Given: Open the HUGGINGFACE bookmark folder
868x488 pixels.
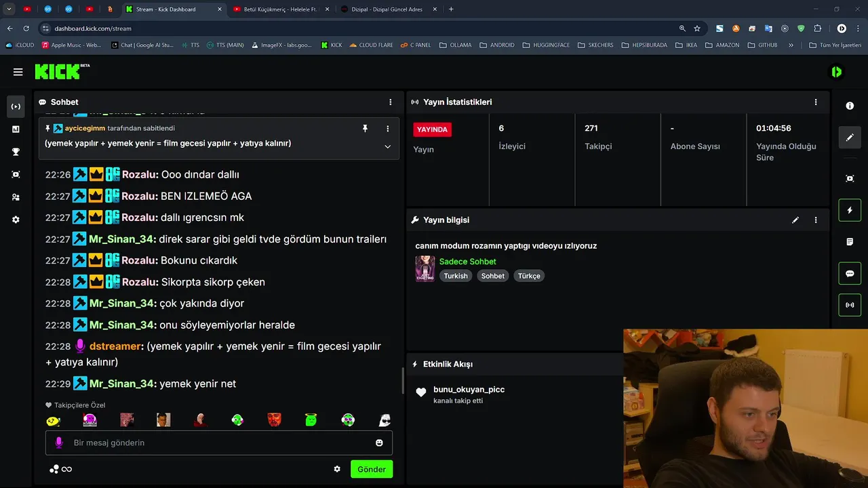Looking at the screenshot, I should click(547, 45).
